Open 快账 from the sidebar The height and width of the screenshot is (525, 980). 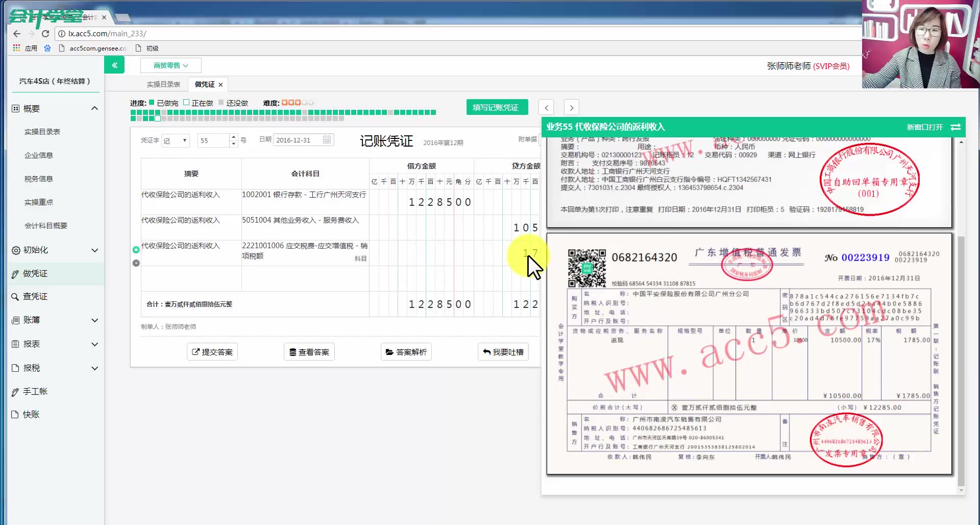click(x=15, y=414)
